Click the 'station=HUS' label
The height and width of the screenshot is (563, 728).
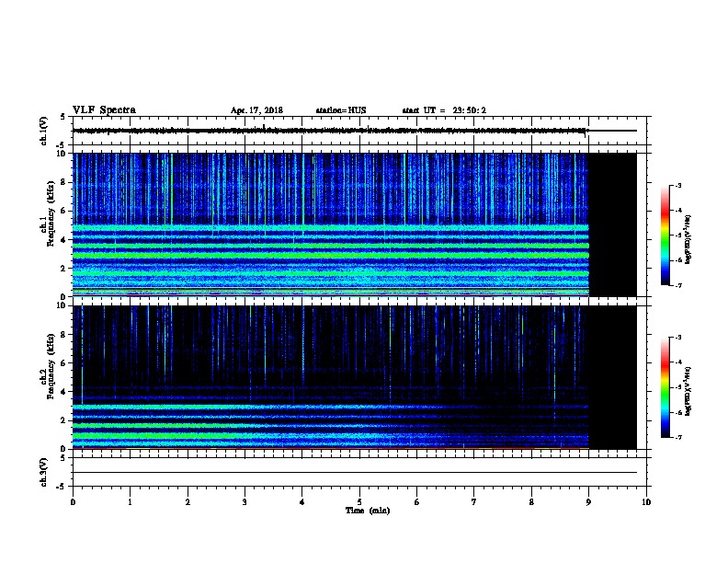pyautogui.click(x=341, y=110)
